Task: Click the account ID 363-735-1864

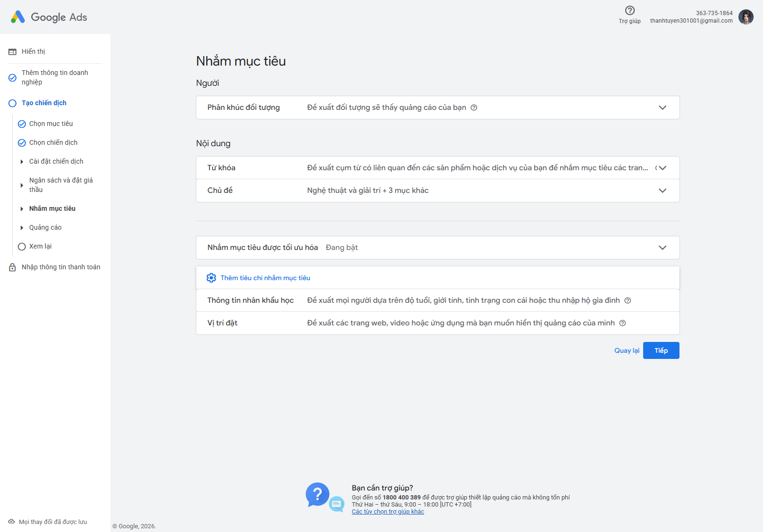Action: (714, 13)
